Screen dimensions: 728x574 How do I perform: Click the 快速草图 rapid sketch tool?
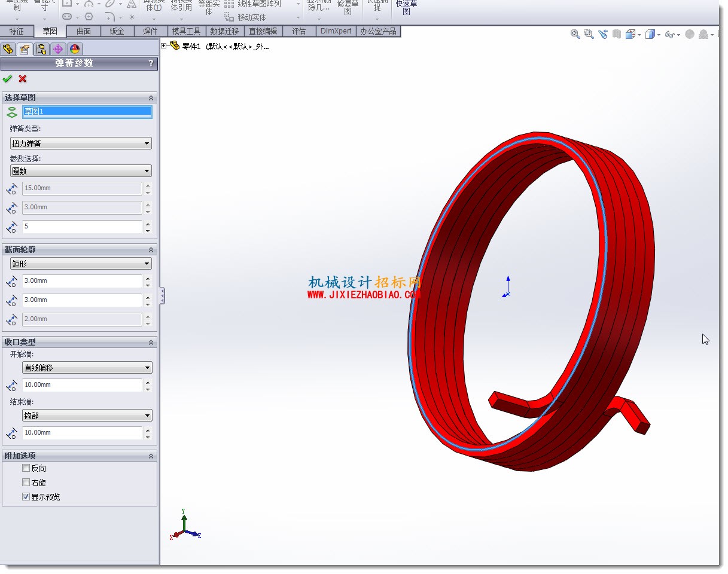(407, 8)
